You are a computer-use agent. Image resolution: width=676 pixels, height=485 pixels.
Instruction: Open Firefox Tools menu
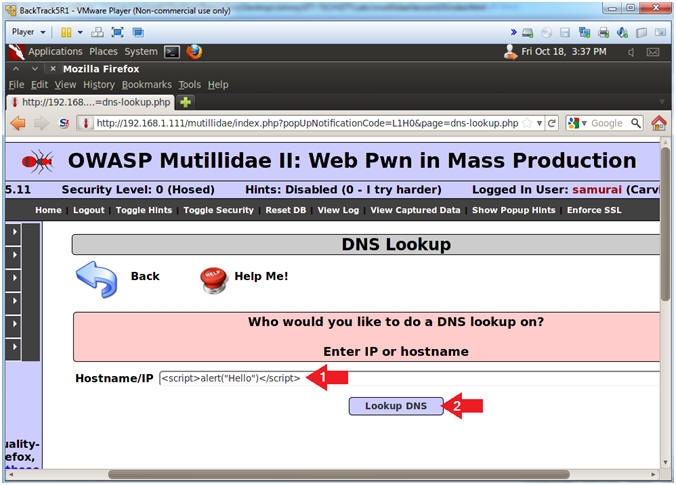190,85
